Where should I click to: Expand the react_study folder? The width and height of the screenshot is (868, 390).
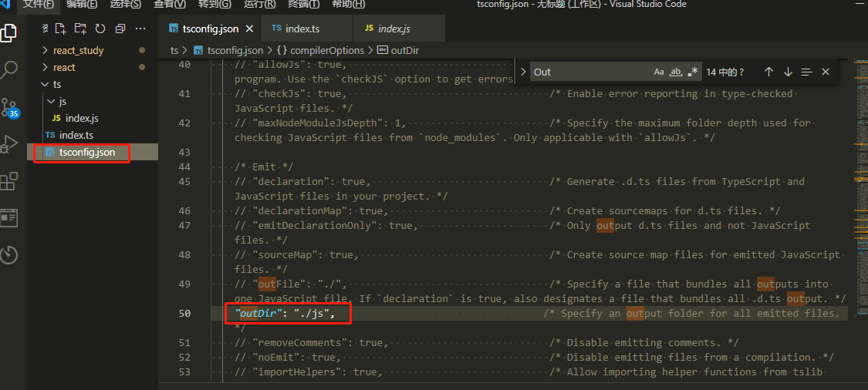tap(78, 50)
